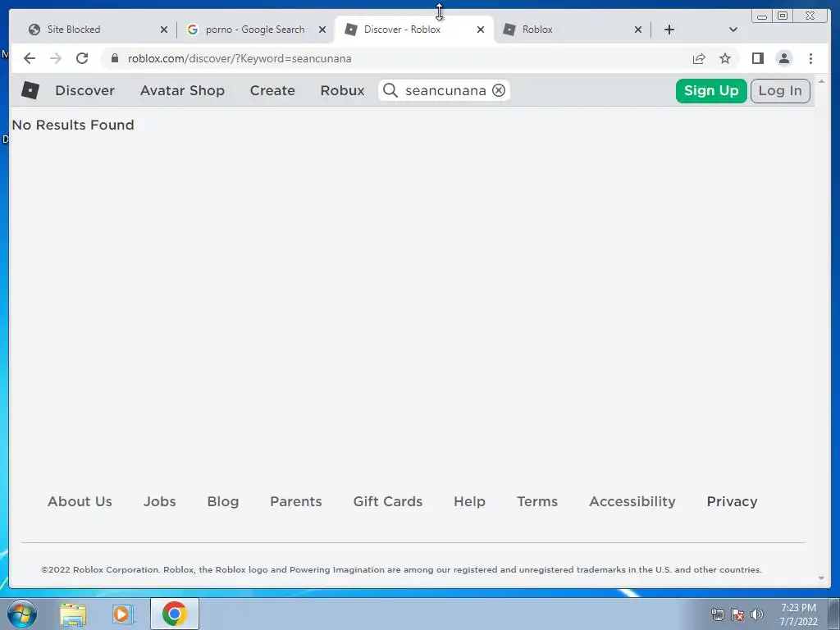This screenshot has width=840, height=630.
Task: Click the address bar URL
Action: [240, 58]
